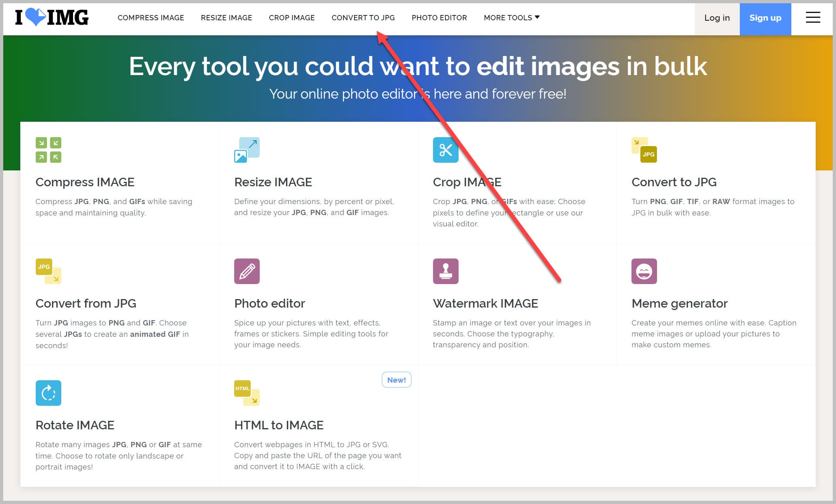Expand the MORE TOOLS navigation chevron

[x=537, y=17]
